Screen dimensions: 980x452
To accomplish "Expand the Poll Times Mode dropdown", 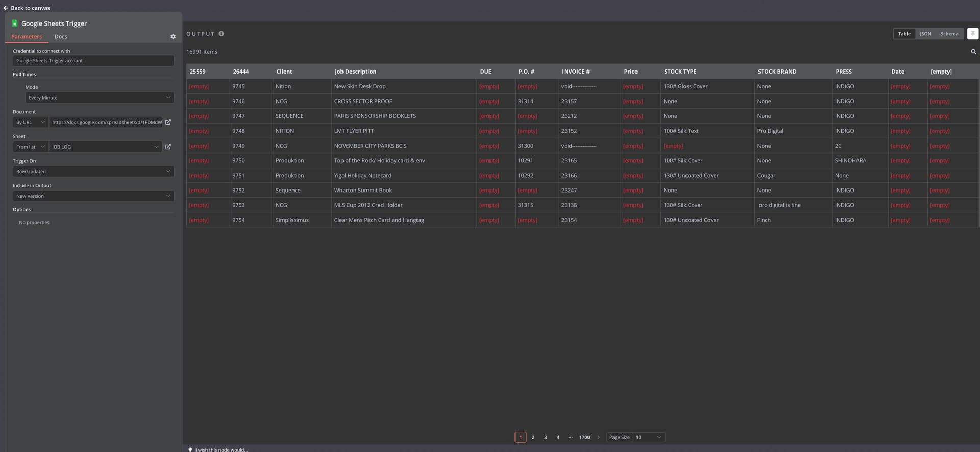I will (100, 98).
